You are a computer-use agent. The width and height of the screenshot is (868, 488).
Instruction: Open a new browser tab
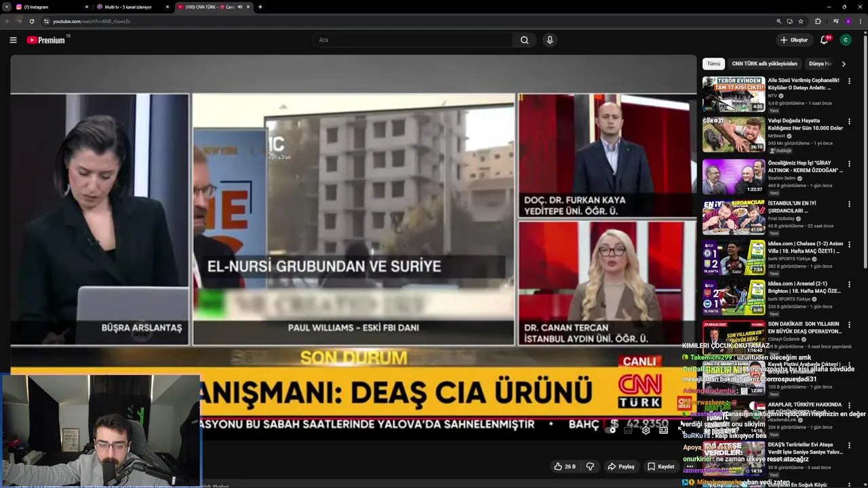260,7
